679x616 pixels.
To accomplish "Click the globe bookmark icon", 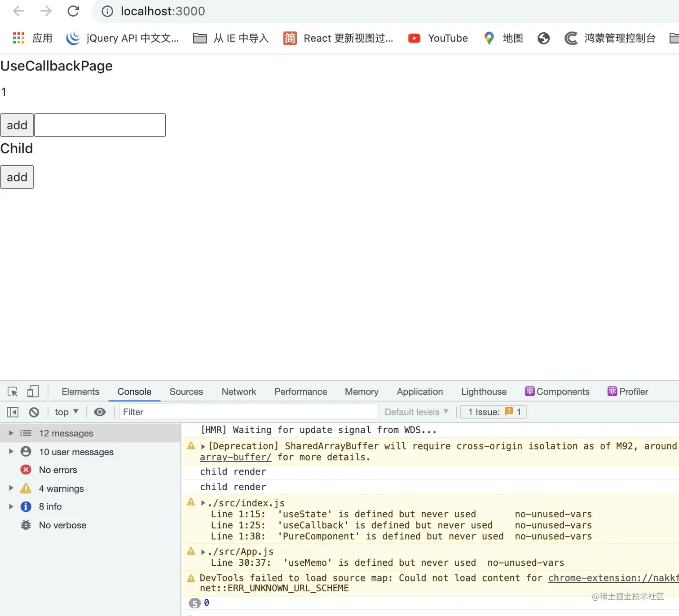I will point(543,38).
